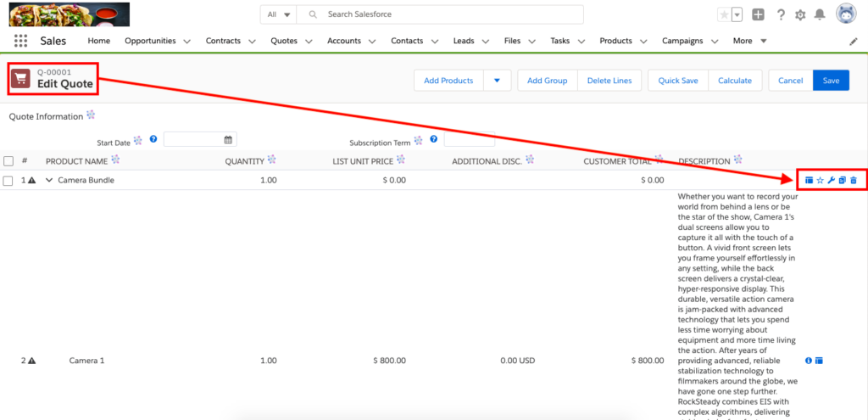Open the All search scope dropdown
This screenshot has height=420, width=868.
click(278, 14)
